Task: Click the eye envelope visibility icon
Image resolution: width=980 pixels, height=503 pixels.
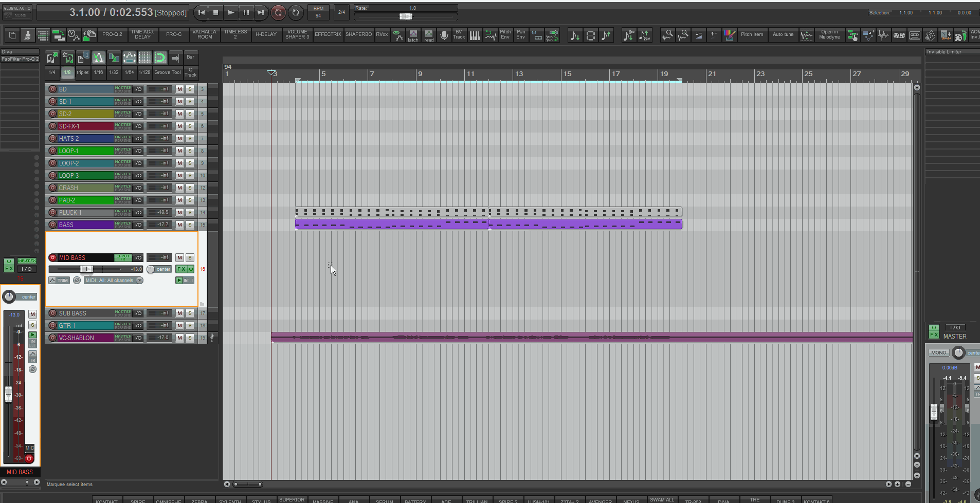Action: point(397,35)
